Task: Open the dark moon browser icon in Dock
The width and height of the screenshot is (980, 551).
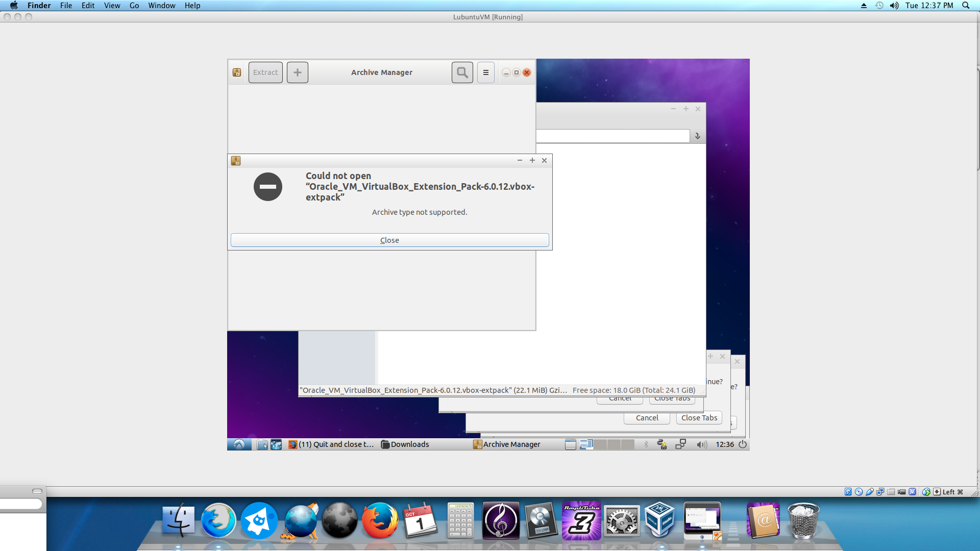Action: (x=339, y=521)
